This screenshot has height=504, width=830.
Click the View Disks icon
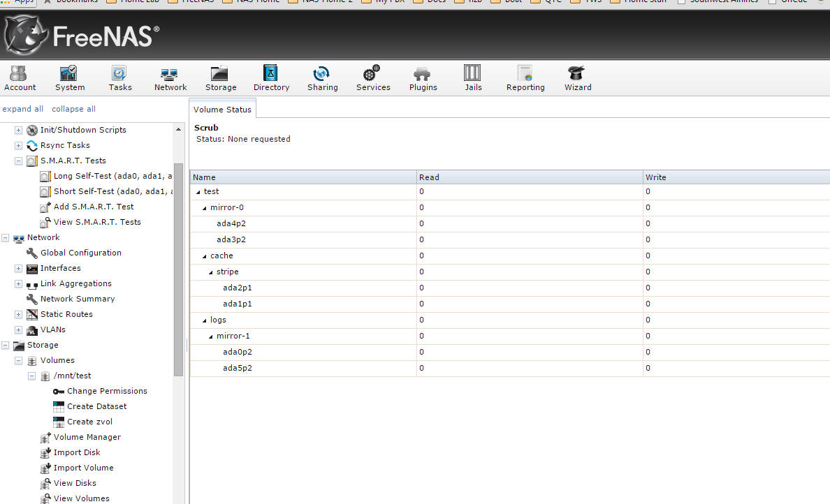[x=45, y=483]
